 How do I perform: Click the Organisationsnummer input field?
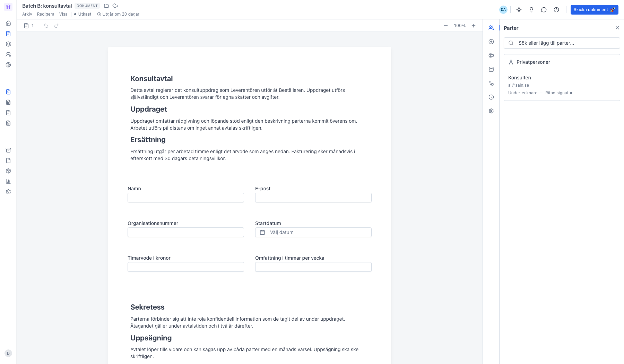pos(186,232)
